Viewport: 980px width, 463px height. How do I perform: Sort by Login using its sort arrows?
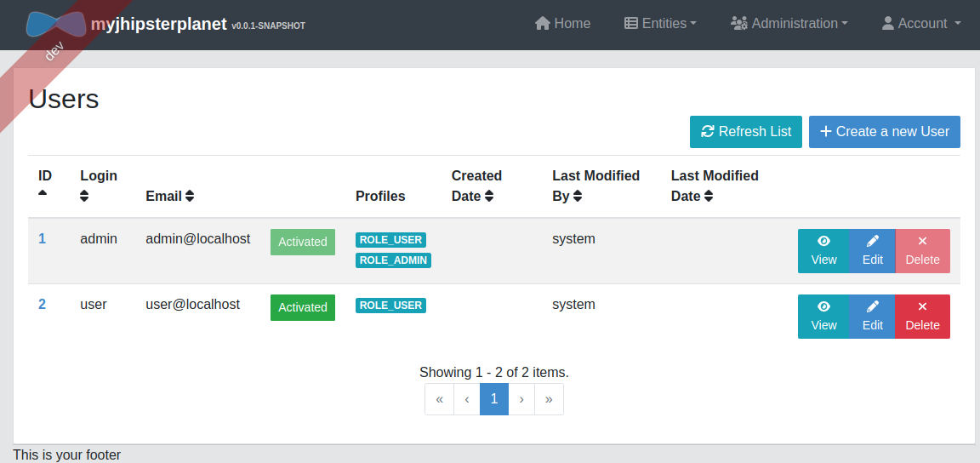click(x=84, y=196)
